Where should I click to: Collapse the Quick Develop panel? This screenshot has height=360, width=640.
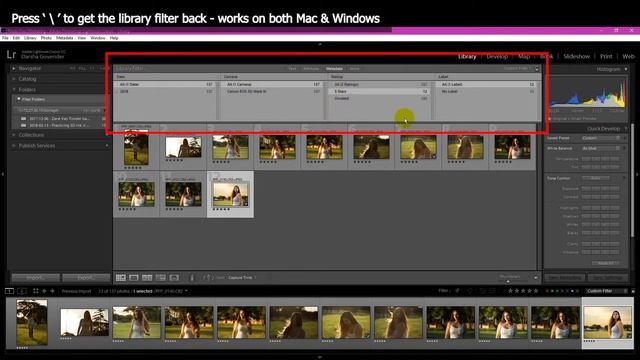click(x=626, y=129)
